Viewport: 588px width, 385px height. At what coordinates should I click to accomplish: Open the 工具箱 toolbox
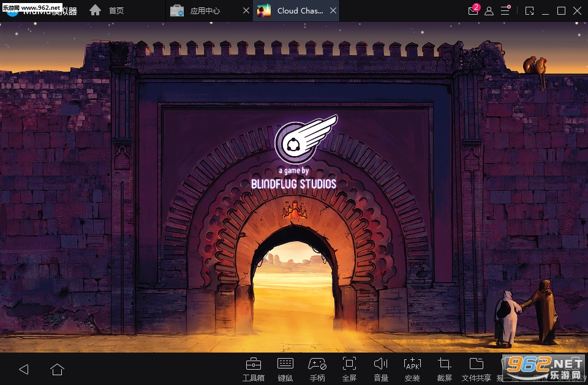click(254, 368)
